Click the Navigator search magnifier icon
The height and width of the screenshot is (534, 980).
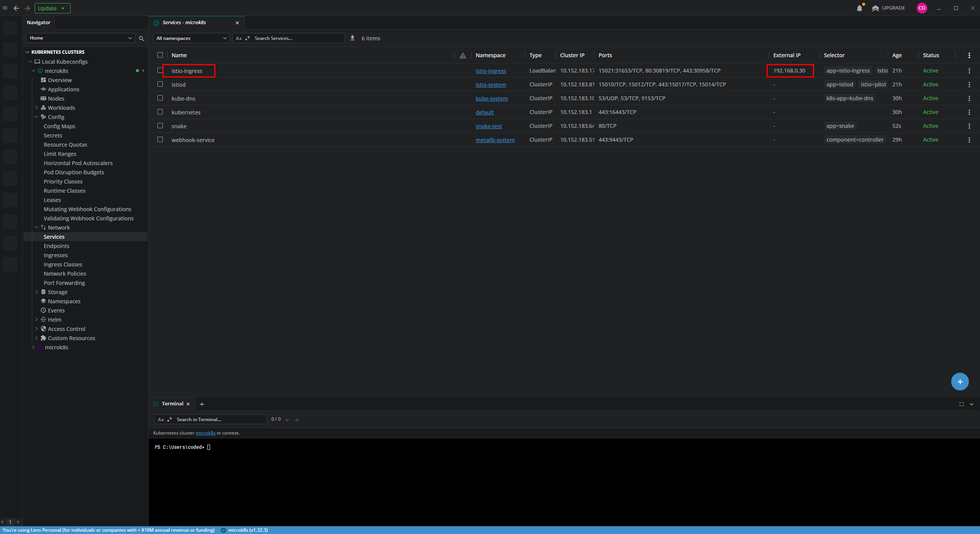point(141,38)
